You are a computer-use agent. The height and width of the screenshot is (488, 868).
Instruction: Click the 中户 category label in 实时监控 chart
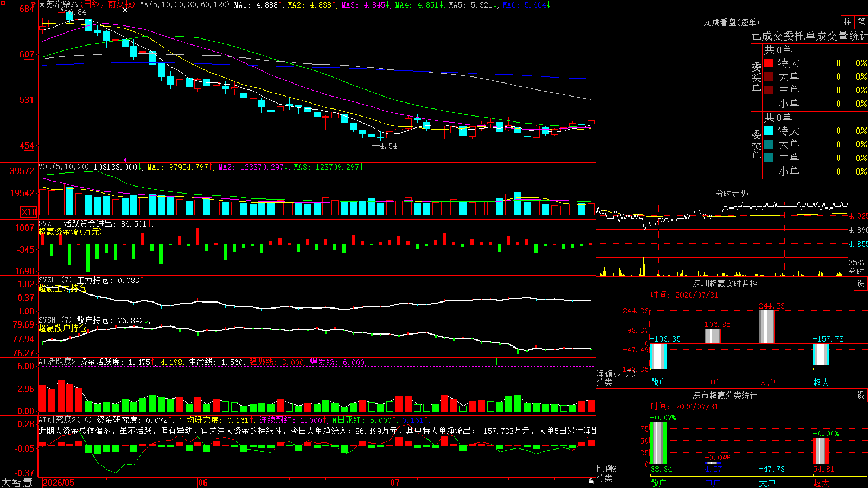[x=713, y=382]
